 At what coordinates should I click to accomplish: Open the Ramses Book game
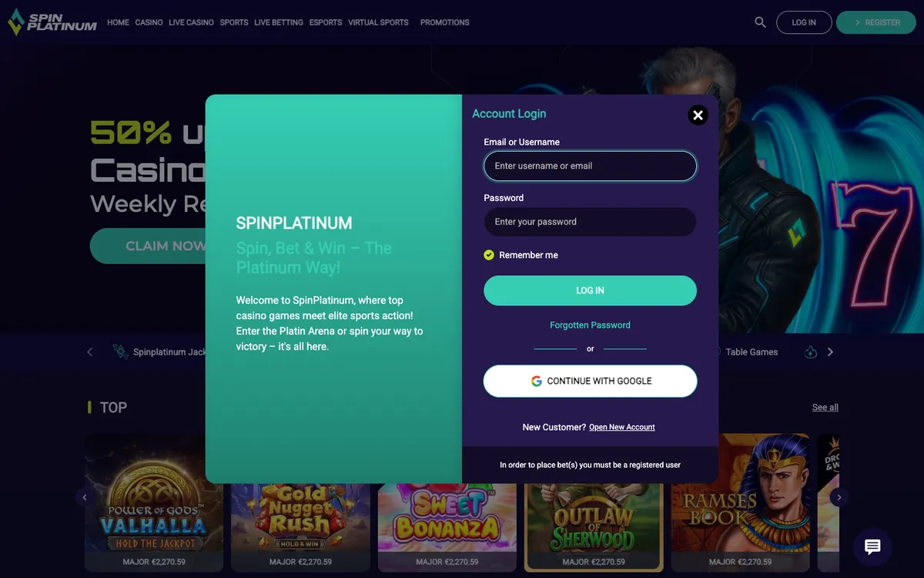click(740, 502)
